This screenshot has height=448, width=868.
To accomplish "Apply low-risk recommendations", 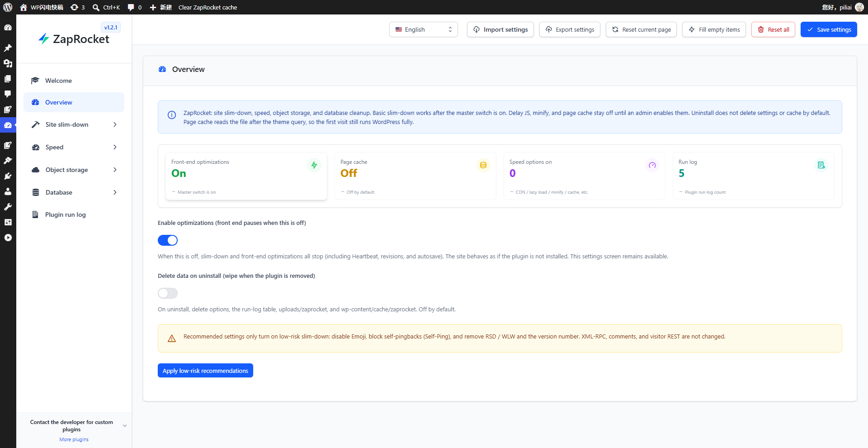I will click(x=205, y=371).
